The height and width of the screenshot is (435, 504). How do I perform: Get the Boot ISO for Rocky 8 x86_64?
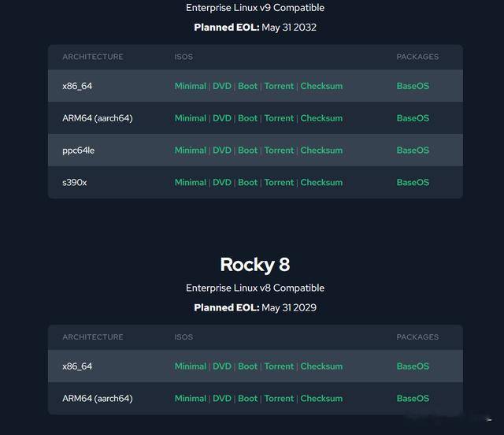coord(247,366)
